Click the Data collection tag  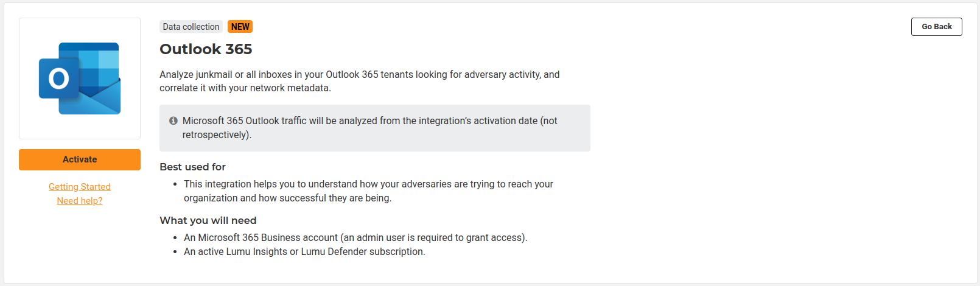(x=191, y=27)
